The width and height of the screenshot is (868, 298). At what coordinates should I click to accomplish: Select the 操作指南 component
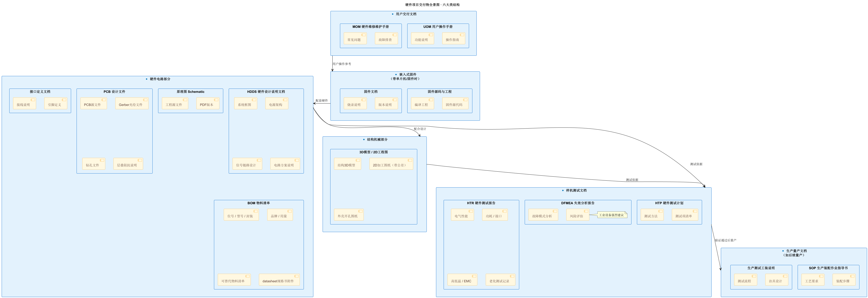point(454,39)
